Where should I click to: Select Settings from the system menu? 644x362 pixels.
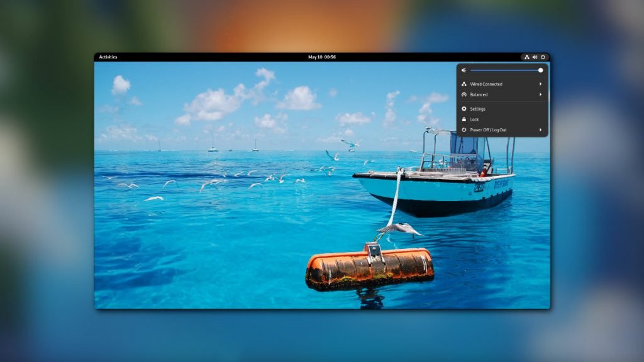478,109
